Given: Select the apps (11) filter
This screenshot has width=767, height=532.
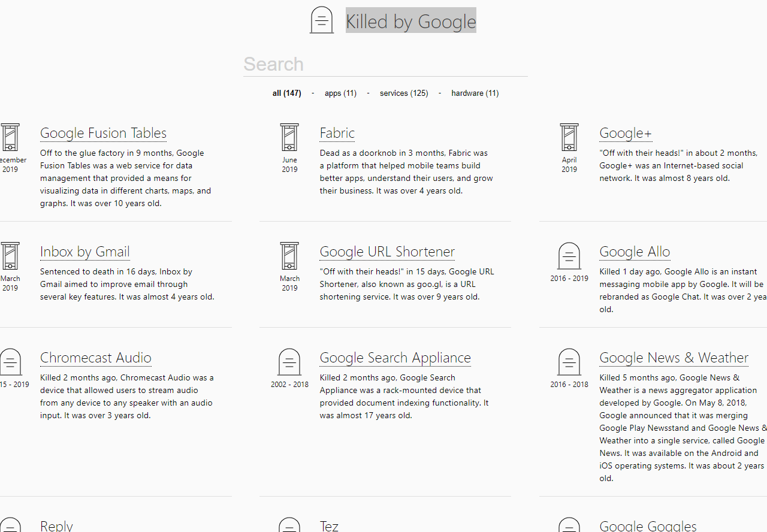Looking at the screenshot, I should click(x=340, y=93).
